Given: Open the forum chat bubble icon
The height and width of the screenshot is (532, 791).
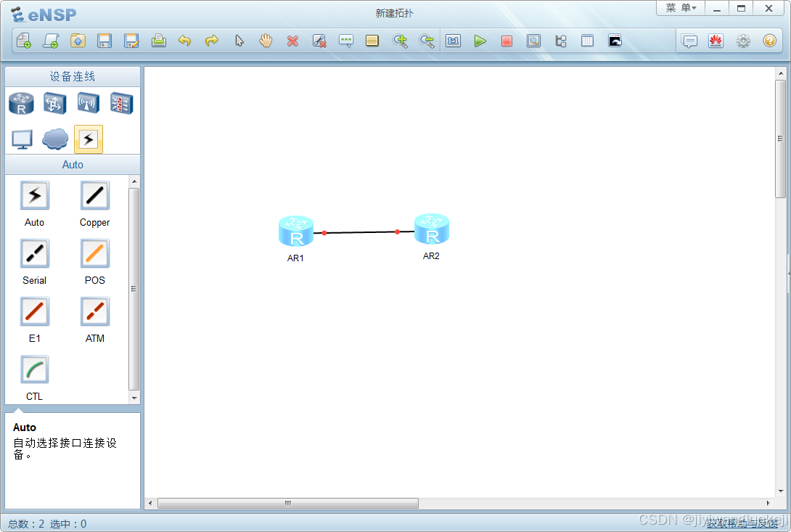Looking at the screenshot, I should (x=689, y=41).
